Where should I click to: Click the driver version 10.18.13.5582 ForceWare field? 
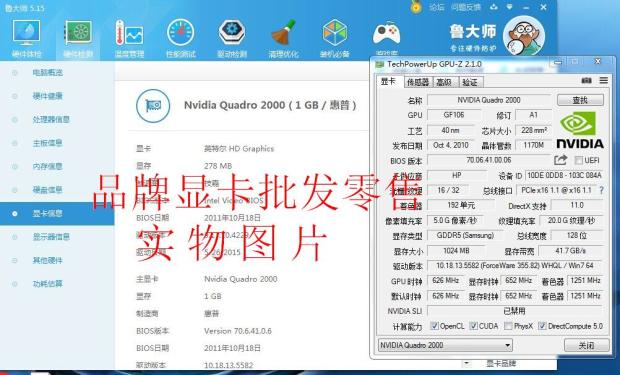[x=515, y=265]
